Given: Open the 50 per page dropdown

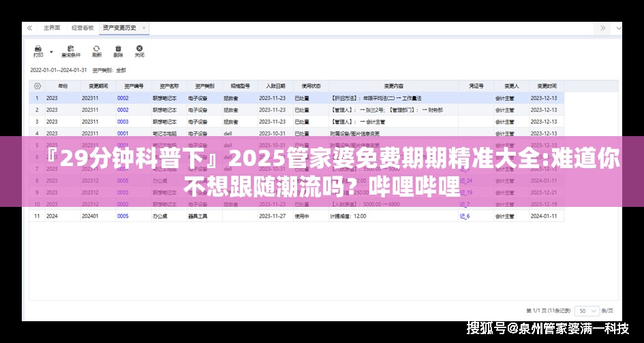Looking at the screenshot, I should (587, 311).
